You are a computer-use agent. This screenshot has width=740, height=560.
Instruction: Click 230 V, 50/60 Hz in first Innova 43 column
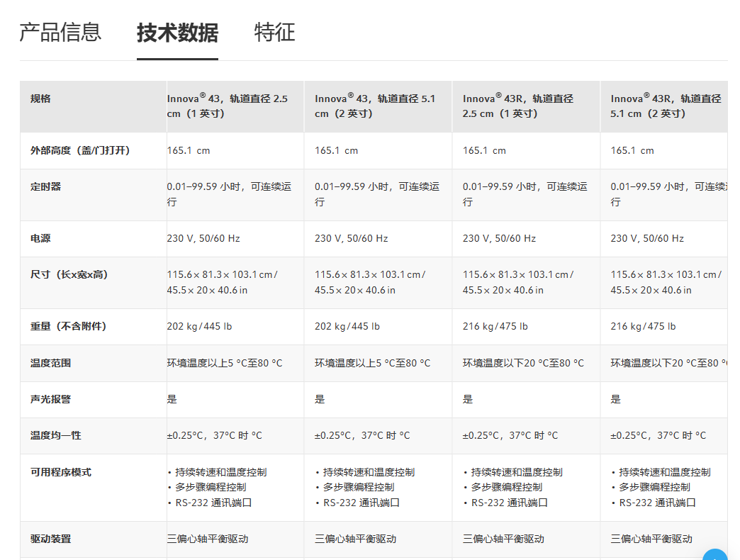[x=203, y=238]
